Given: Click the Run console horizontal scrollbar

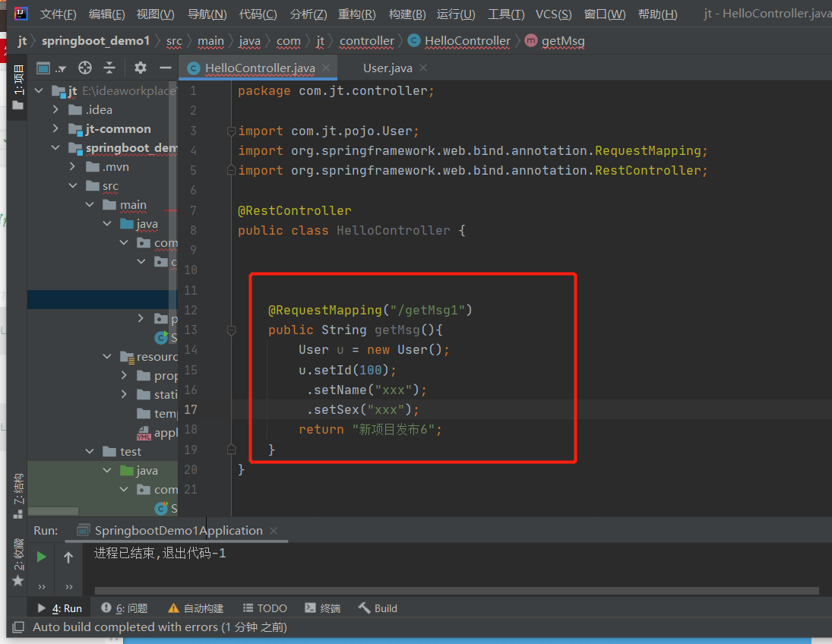Looking at the screenshot, I should coord(457,590).
